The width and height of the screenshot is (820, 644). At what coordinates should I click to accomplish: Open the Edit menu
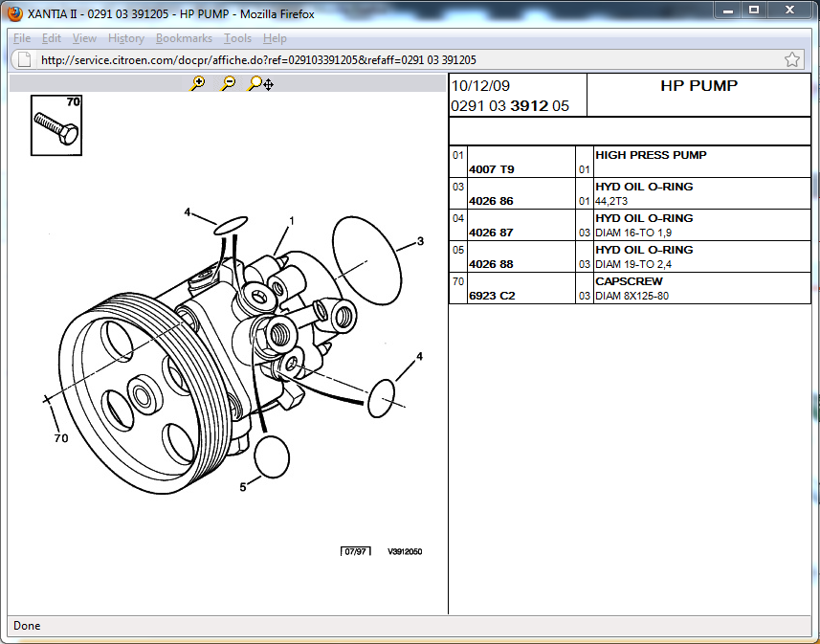click(x=52, y=38)
